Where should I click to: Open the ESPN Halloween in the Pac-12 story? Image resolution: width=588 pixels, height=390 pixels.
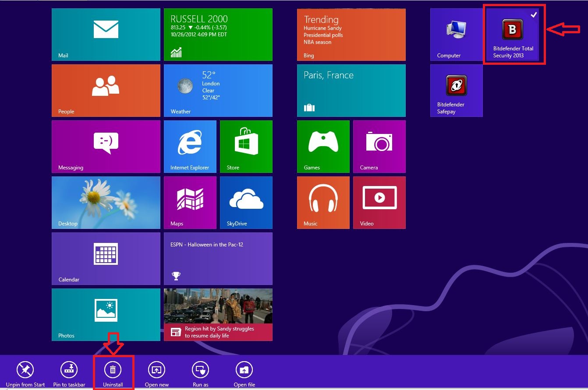pos(218,258)
